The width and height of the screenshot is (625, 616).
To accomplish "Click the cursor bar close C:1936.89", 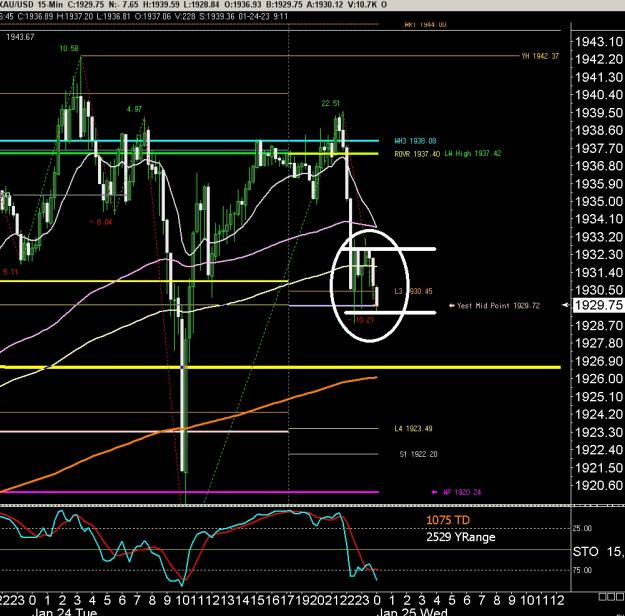I will point(35,16).
